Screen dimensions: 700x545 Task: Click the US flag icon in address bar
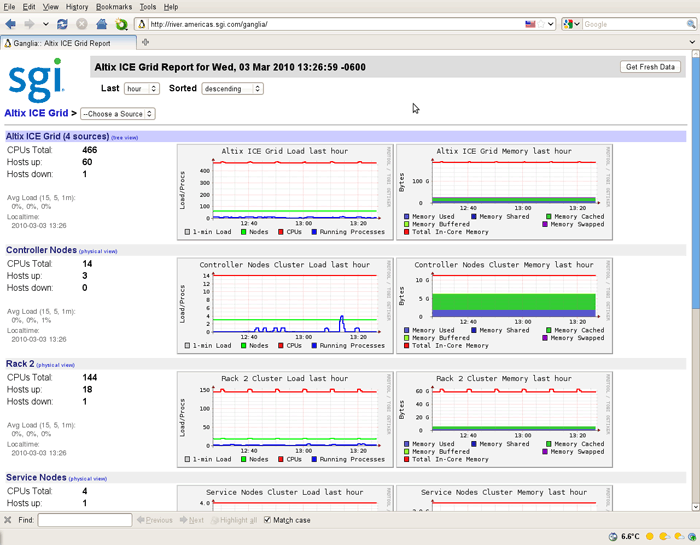(x=530, y=24)
